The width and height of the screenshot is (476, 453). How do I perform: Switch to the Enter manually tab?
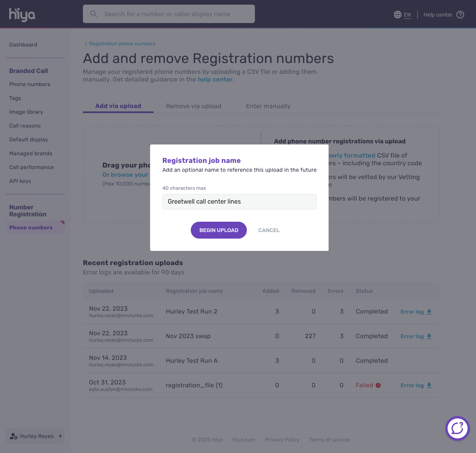[x=268, y=106]
